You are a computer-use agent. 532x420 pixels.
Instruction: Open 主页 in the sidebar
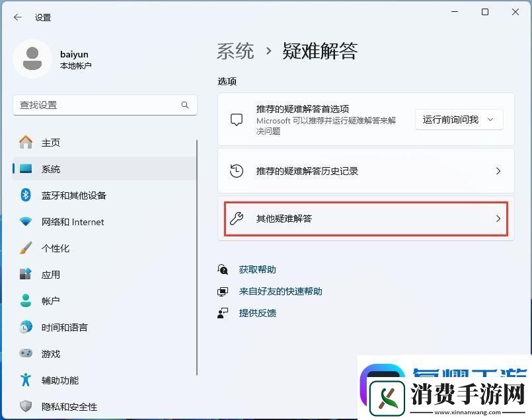click(104, 143)
